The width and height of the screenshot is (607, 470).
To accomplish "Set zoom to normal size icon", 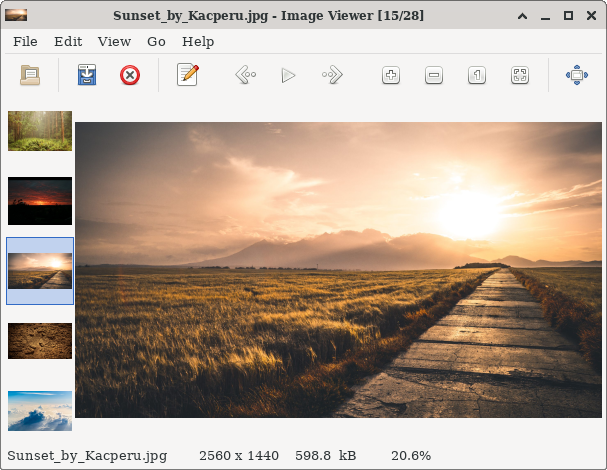I will (x=477, y=75).
